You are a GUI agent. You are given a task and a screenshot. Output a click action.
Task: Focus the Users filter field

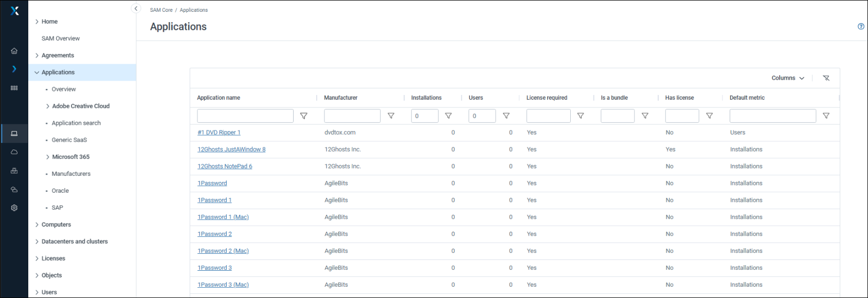click(x=482, y=116)
